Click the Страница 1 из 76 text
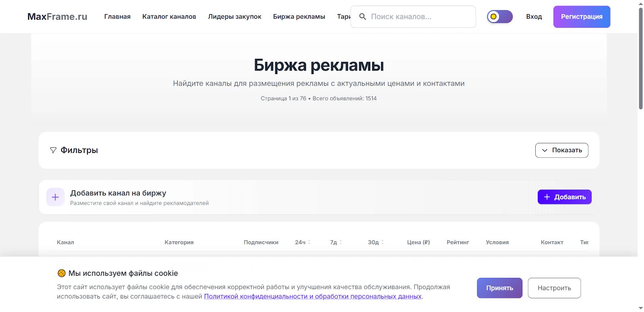The image size is (644, 312). pyautogui.click(x=283, y=98)
